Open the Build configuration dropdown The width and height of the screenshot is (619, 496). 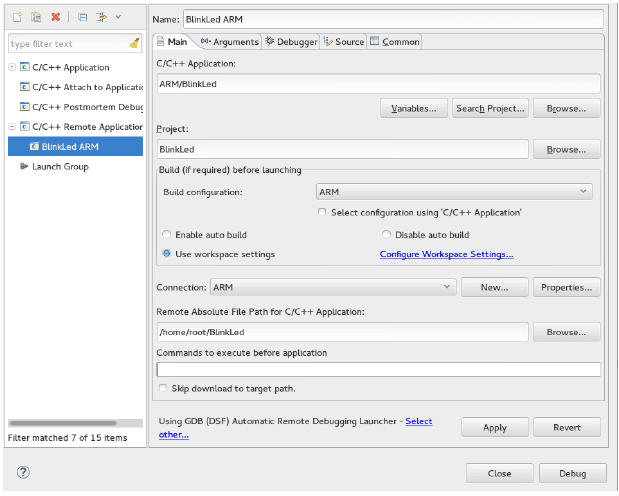(x=454, y=192)
